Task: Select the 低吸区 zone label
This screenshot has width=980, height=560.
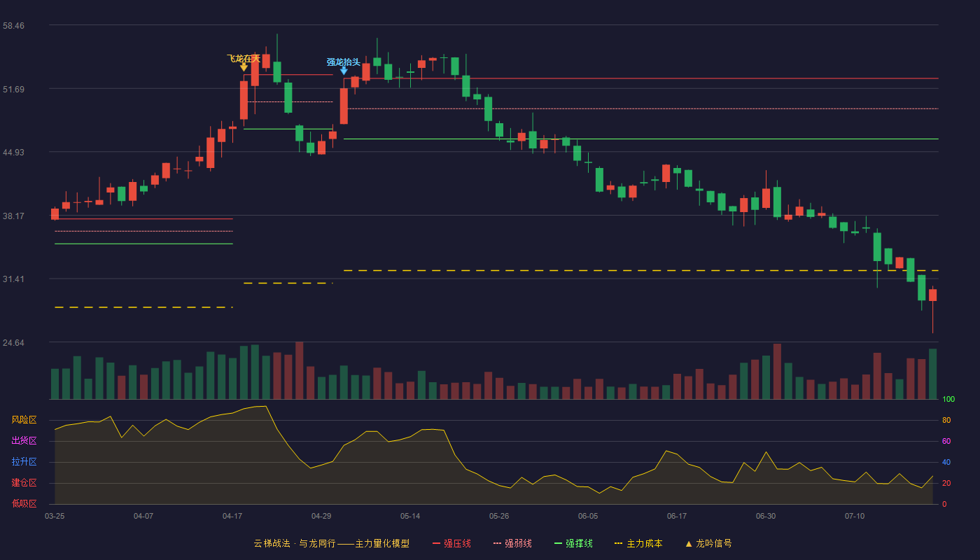Action: pyautogui.click(x=24, y=503)
